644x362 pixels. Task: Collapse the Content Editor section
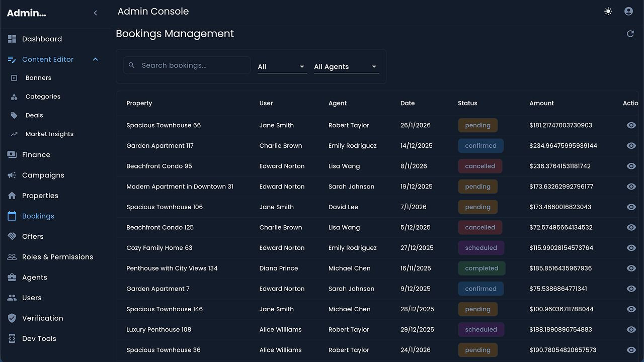95,59
